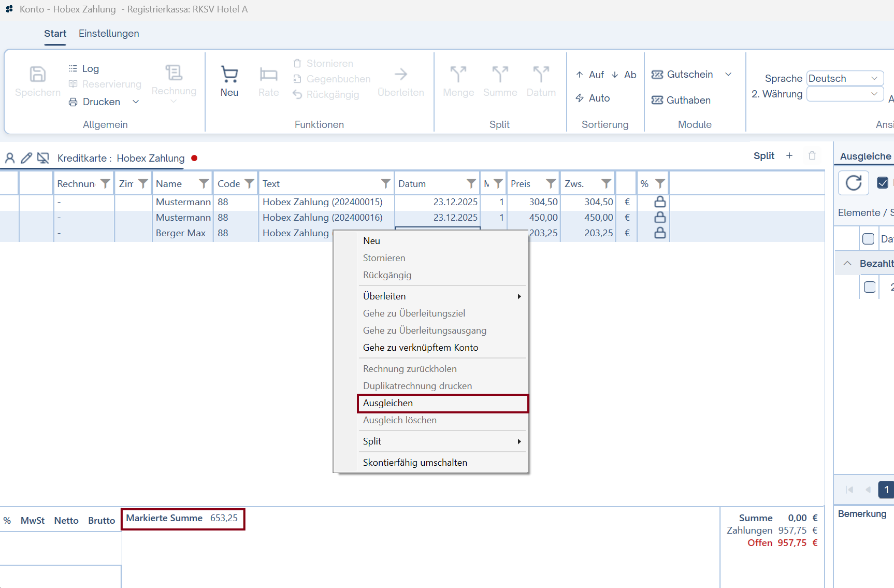Click the Name column filter icon
The width and height of the screenshot is (894, 588).
204,183
